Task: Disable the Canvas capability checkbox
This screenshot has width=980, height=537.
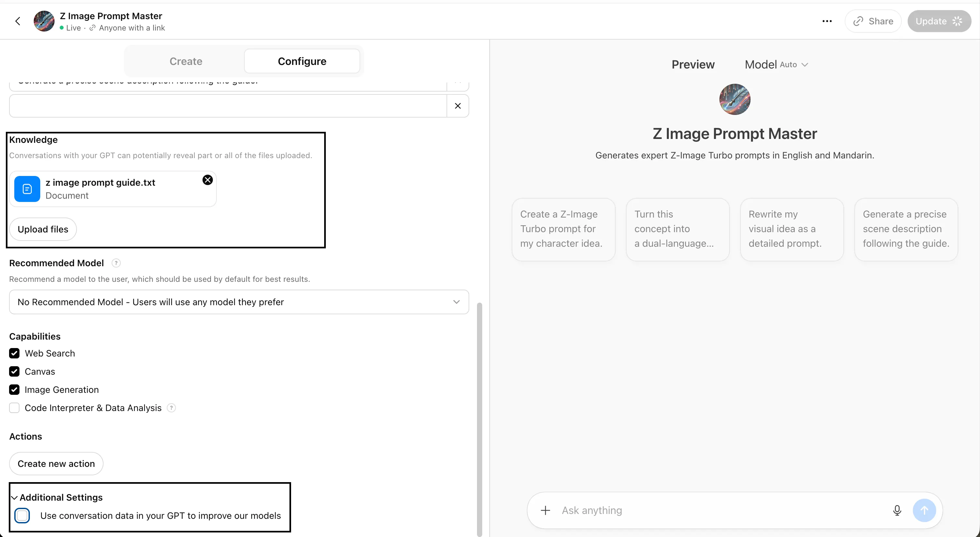Action: (15, 371)
